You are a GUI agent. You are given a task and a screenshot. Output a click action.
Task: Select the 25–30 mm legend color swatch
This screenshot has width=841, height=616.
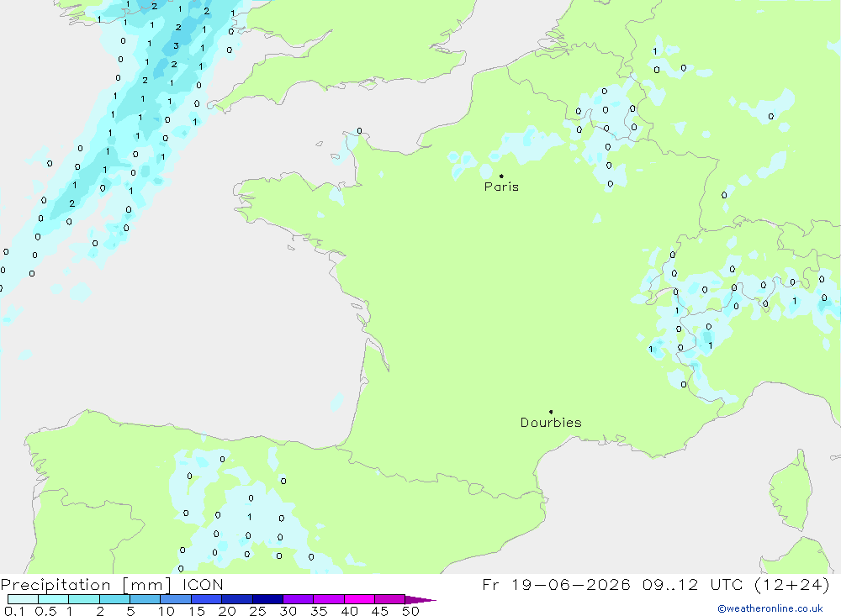[267, 599]
